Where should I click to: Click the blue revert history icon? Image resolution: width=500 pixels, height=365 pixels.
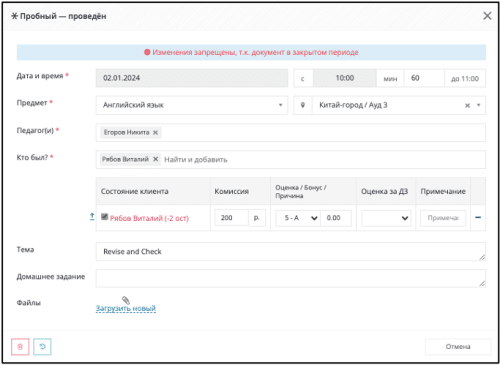point(42,347)
